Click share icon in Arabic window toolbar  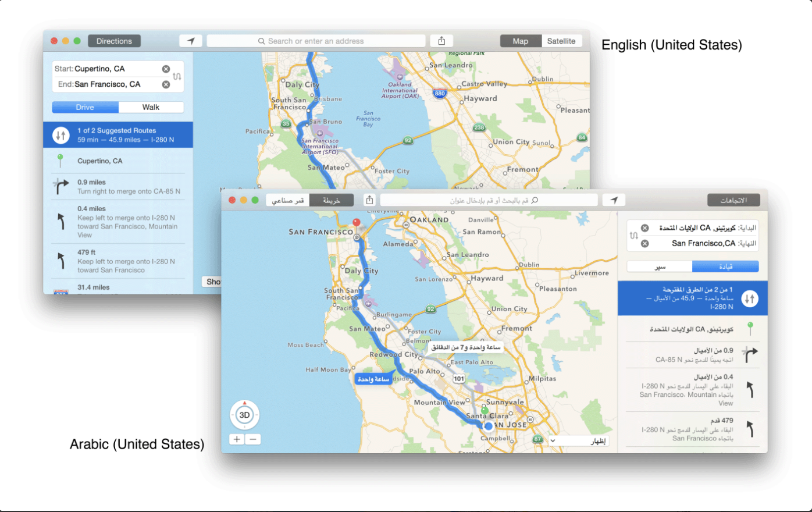pos(369,200)
